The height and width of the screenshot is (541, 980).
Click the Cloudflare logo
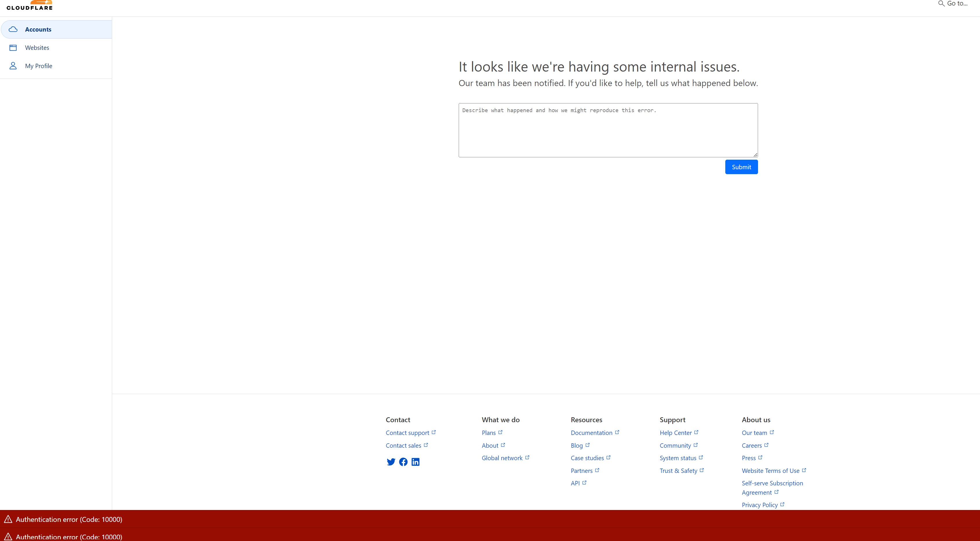30,6
